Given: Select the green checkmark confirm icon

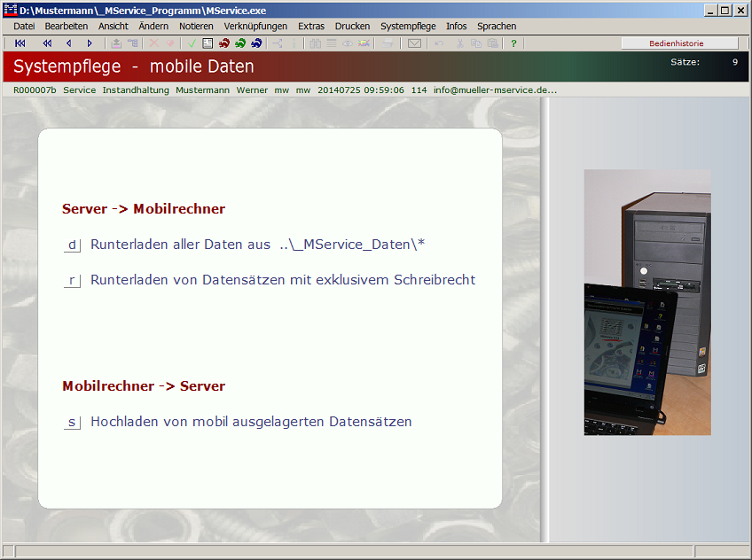Looking at the screenshot, I should (x=192, y=43).
